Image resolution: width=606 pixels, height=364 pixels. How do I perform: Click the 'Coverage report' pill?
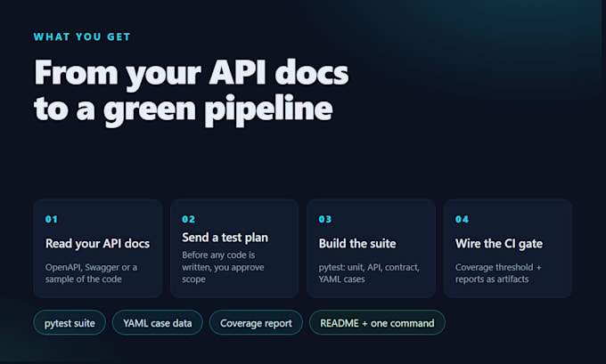tap(256, 323)
